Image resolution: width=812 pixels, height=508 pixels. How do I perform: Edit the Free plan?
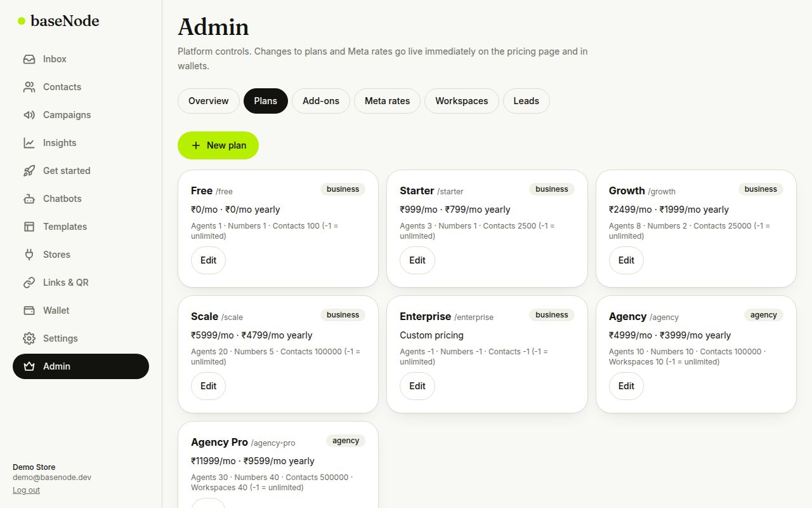[x=208, y=260]
